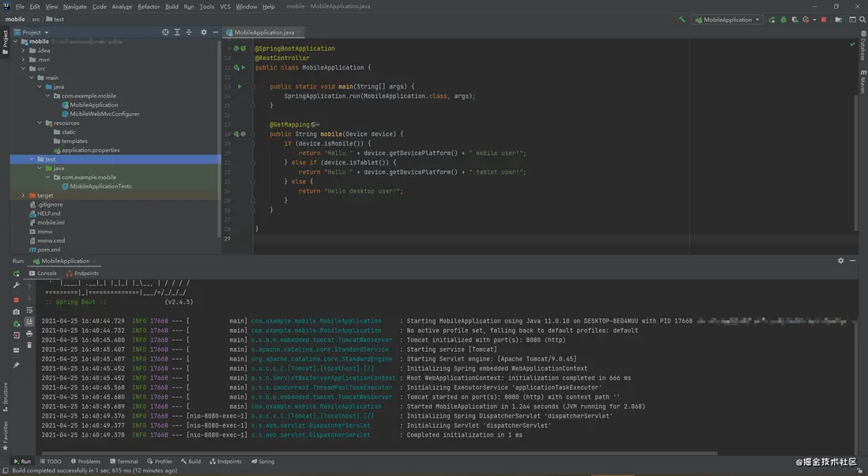The width and height of the screenshot is (868, 476).
Task: Click the Build project hammer icon
Action: [x=682, y=20]
